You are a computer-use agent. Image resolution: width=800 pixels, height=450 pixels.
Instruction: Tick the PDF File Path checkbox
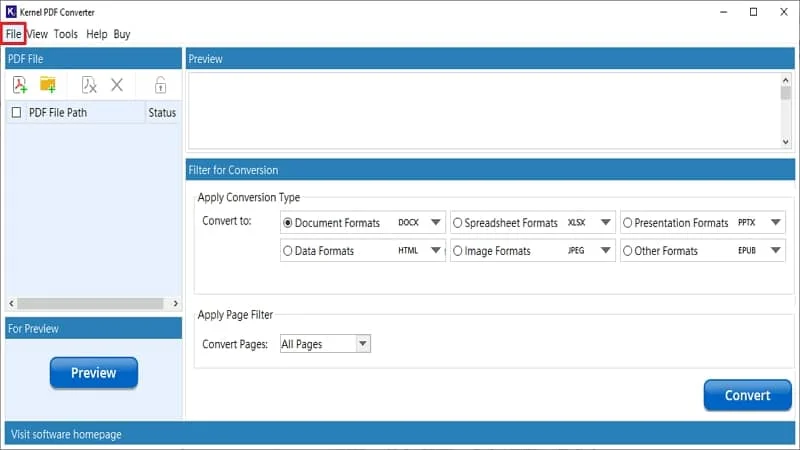(16, 112)
